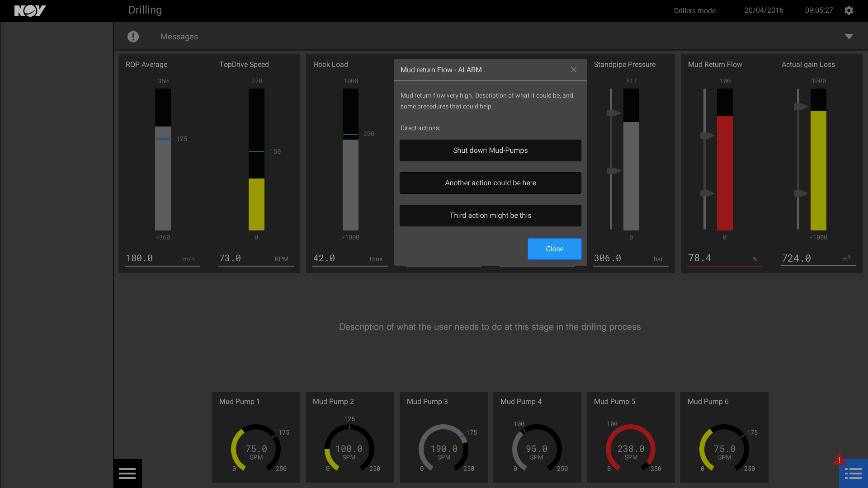Image resolution: width=868 pixels, height=488 pixels.
Task: Click the TopDrive Speed 150 setpoint marker
Action: point(256,151)
